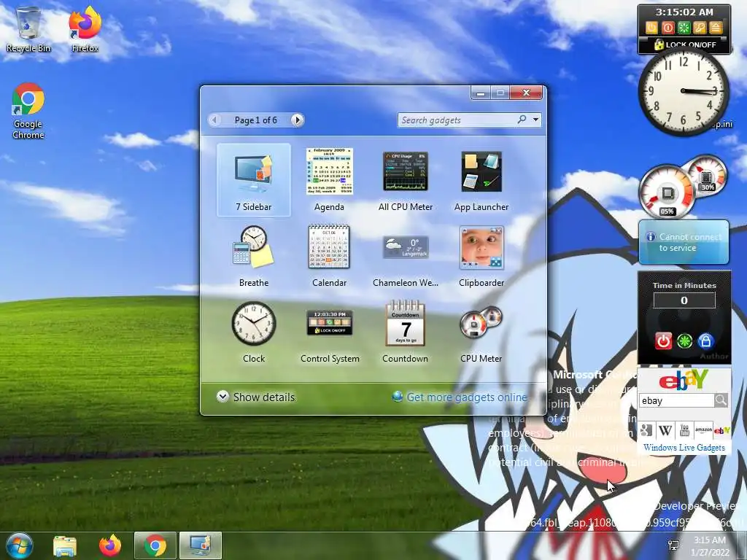747x560 pixels.
Task: Click red power icon on Control System gadget
Action: tap(667, 28)
